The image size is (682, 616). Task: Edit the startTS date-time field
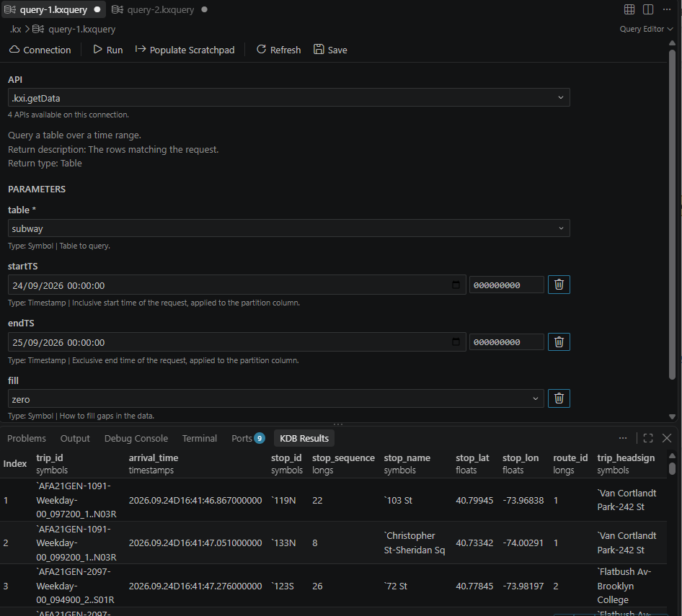pos(236,285)
